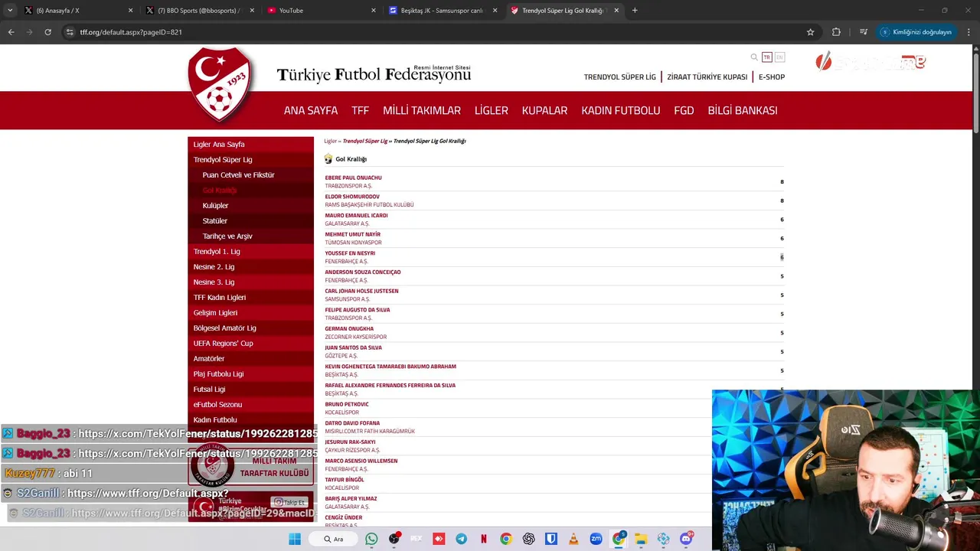This screenshot has height=551, width=980.
Task: Open Netflix from the taskbar
Action: [x=483, y=539]
